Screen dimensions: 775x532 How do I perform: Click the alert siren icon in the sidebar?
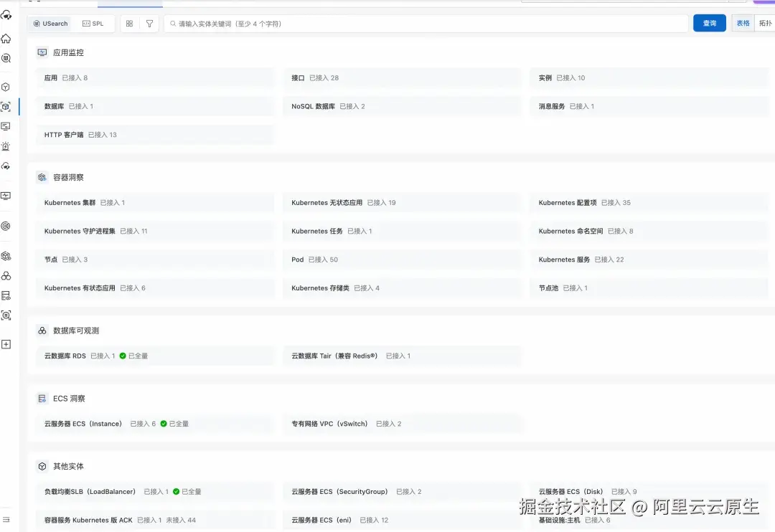coord(6,145)
